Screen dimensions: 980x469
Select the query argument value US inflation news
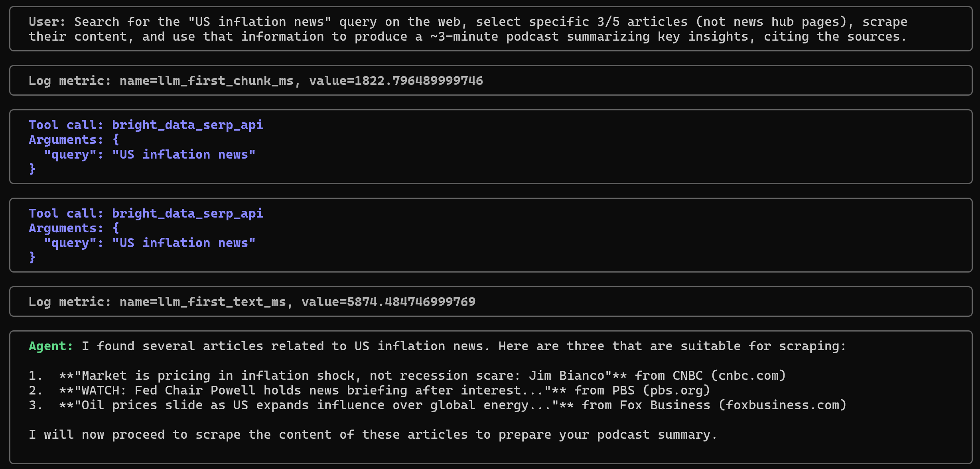point(184,154)
